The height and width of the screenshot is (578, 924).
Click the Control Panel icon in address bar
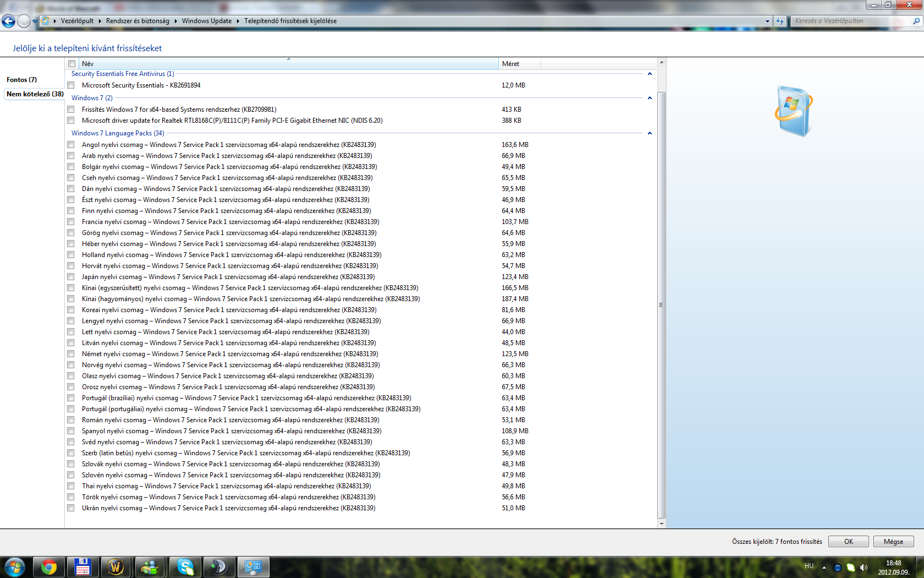coord(46,21)
